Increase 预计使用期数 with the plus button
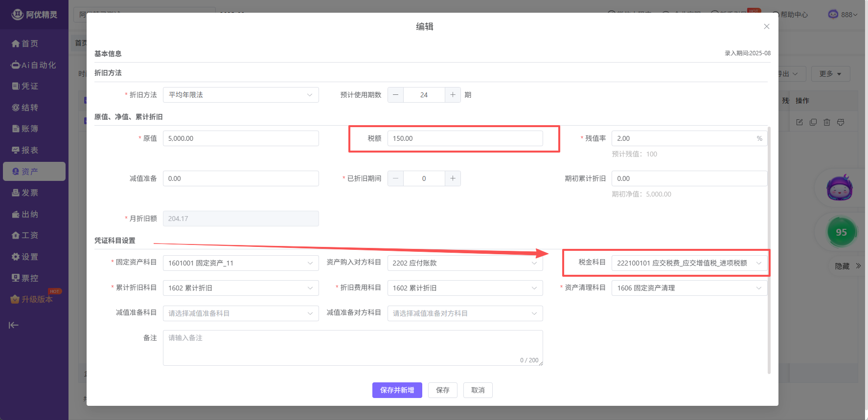The width and height of the screenshot is (868, 420). (453, 95)
